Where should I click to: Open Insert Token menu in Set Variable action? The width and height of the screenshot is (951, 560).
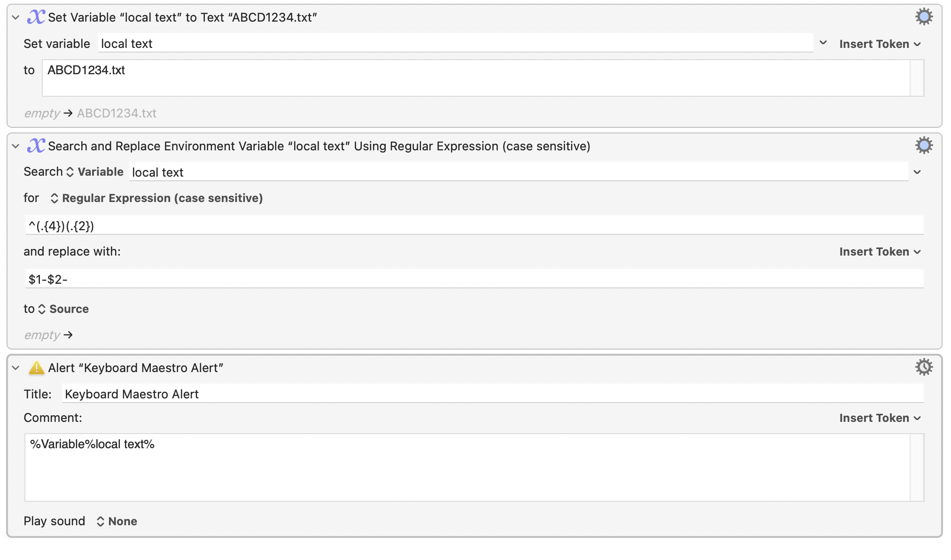click(880, 44)
